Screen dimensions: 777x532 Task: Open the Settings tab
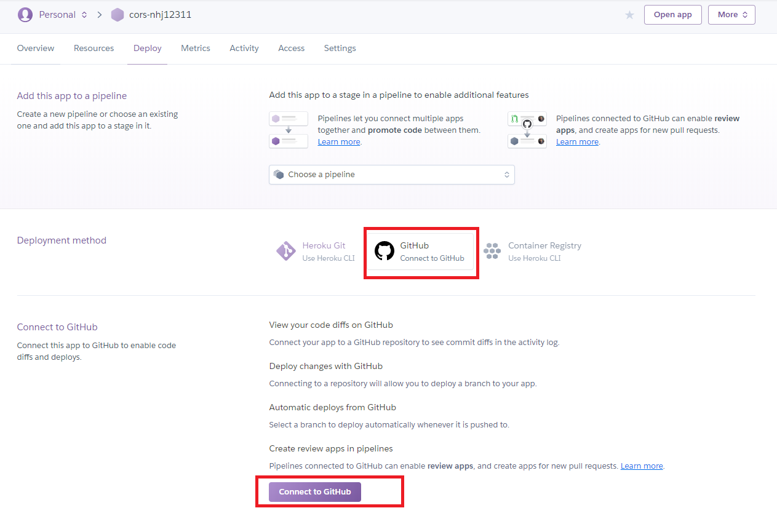click(340, 48)
